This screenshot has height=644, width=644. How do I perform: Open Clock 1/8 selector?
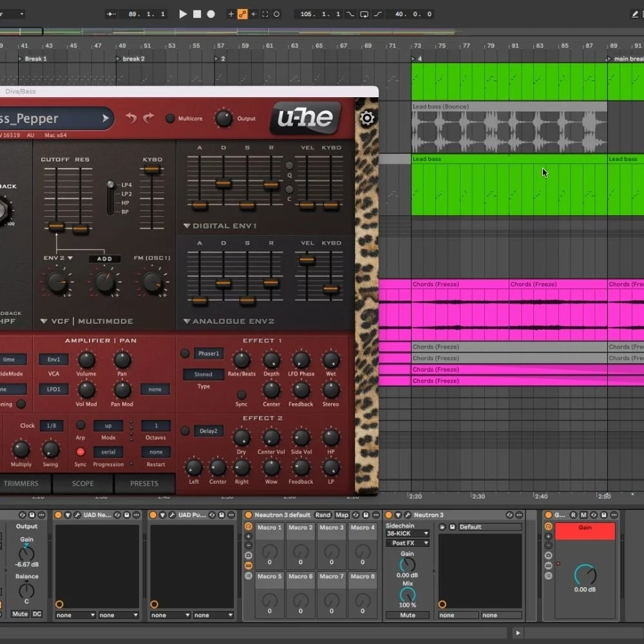(x=52, y=426)
